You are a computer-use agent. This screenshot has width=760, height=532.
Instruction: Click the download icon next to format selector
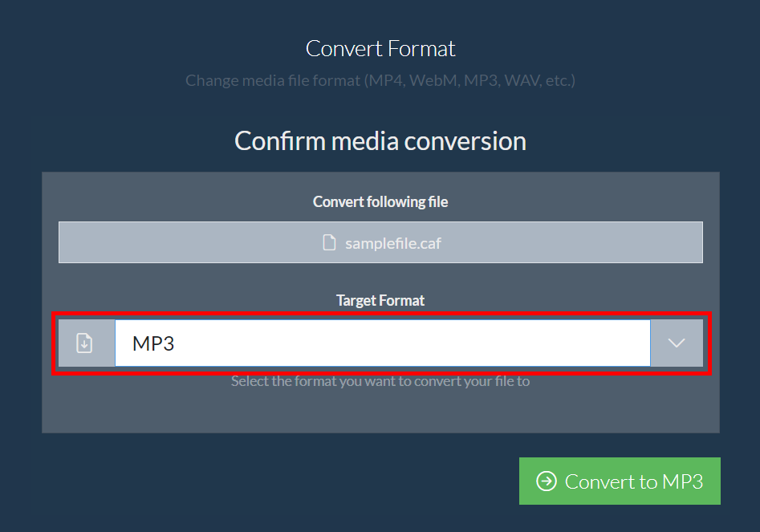[86, 343]
